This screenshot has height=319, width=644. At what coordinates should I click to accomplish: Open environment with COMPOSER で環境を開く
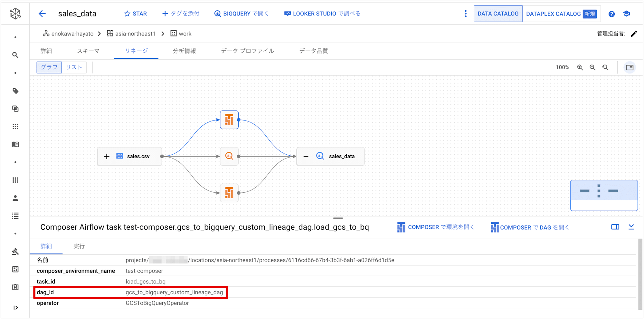(436, 227)
